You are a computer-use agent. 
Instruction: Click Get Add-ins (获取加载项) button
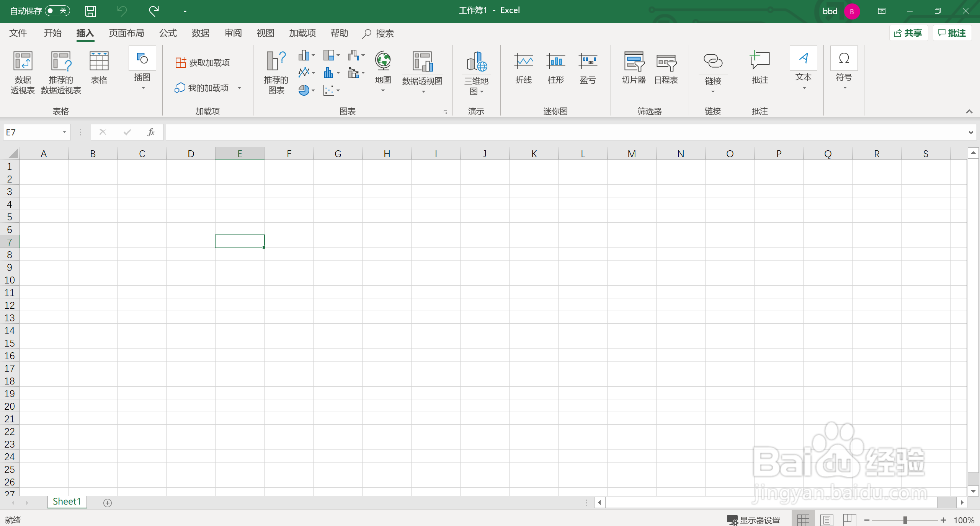(203, 63)
